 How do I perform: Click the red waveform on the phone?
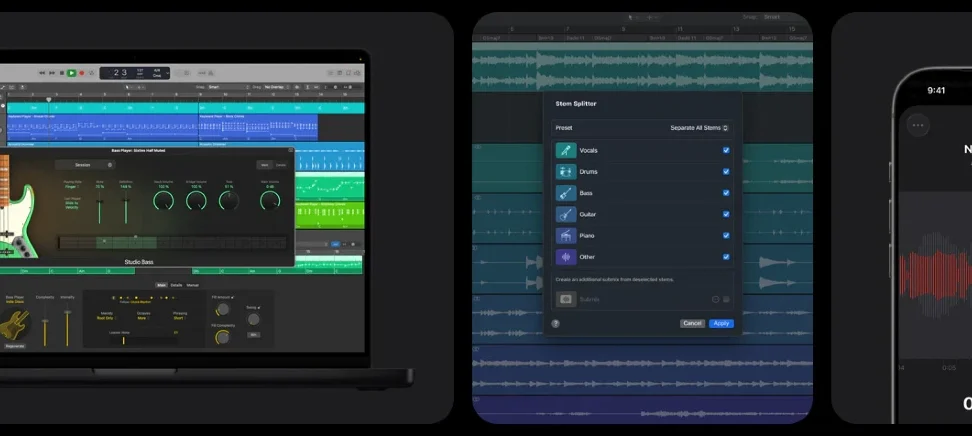[935, 275]
